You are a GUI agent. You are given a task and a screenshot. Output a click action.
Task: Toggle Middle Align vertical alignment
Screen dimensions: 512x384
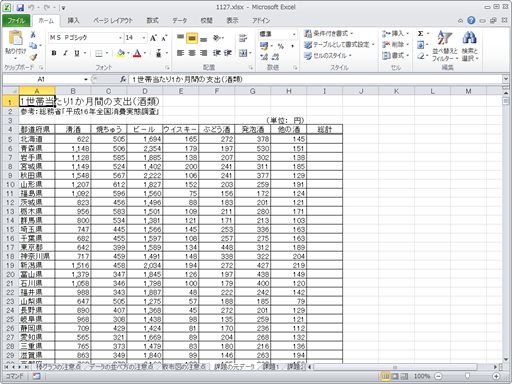192,38
